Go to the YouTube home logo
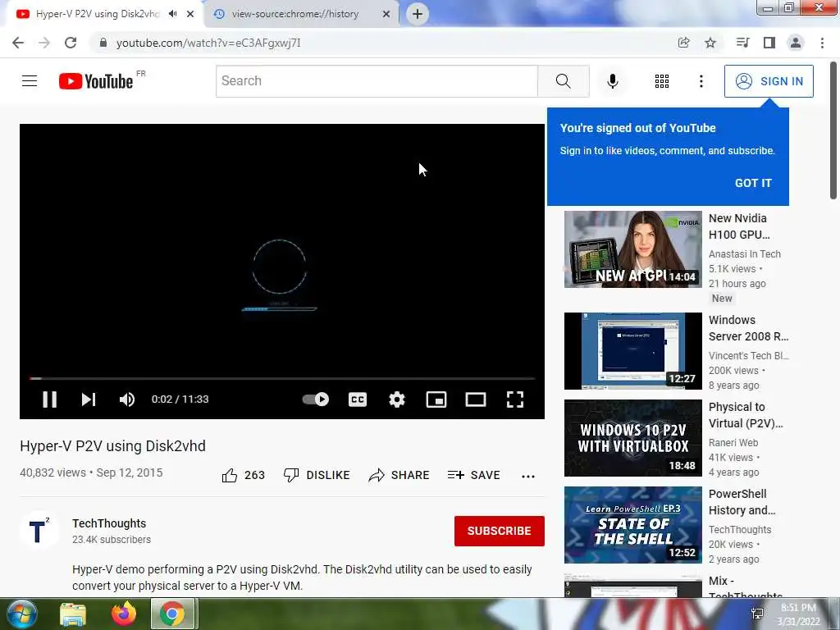 pos(96,81)
